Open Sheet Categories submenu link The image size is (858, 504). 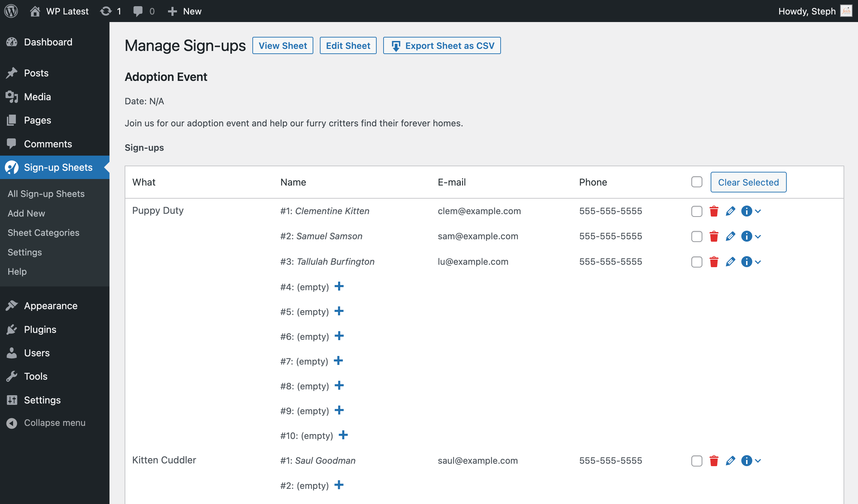(44, 233)
